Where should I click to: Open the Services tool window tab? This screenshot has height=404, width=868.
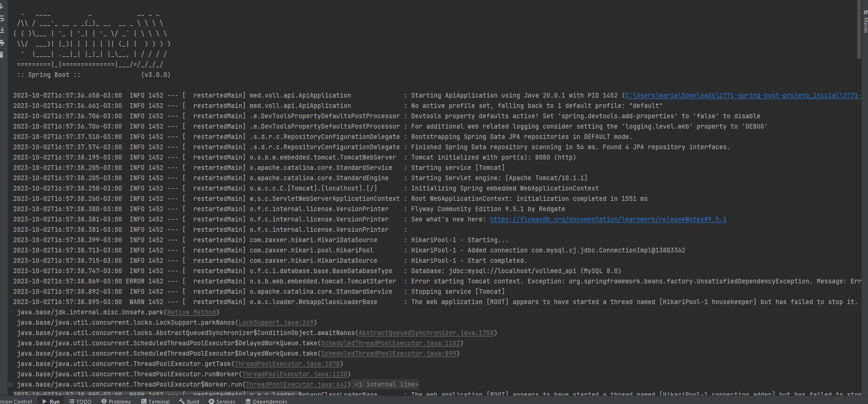222,401
